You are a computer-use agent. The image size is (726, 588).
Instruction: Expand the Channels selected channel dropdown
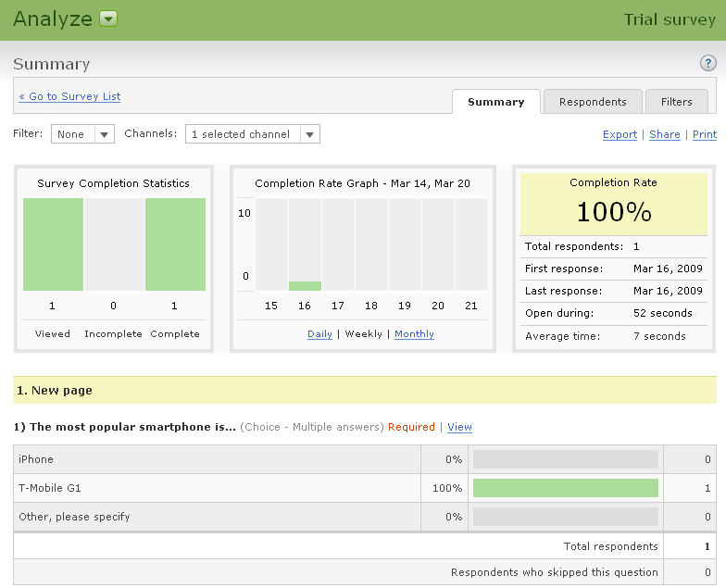[252, 134]
